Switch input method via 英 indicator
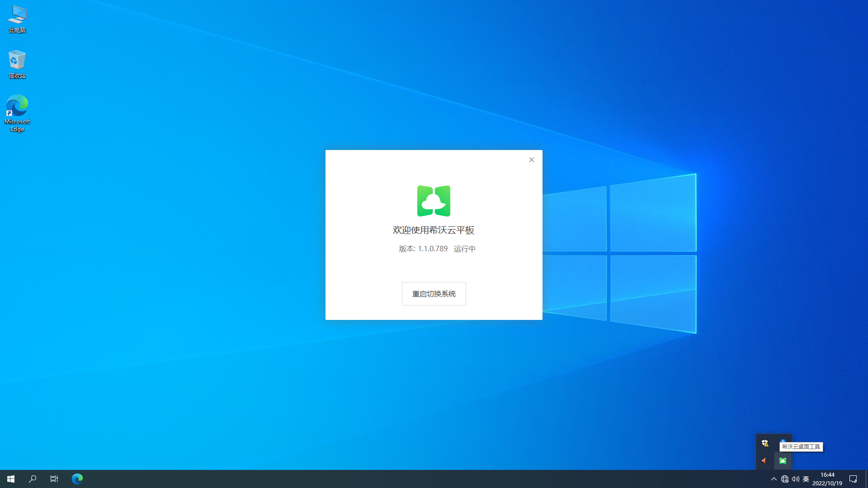Screen dimensions: 868x488 (x=806, y=479)
